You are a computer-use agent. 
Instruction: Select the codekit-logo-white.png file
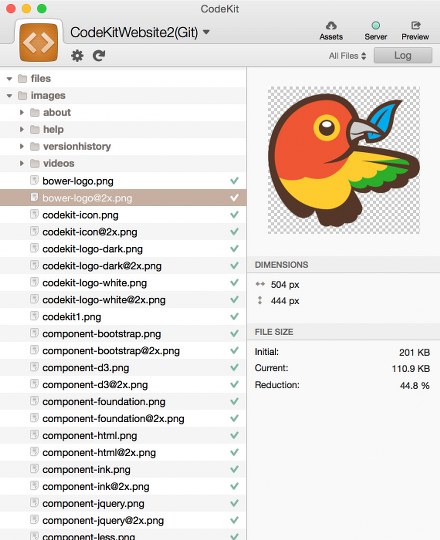[94, 283]
